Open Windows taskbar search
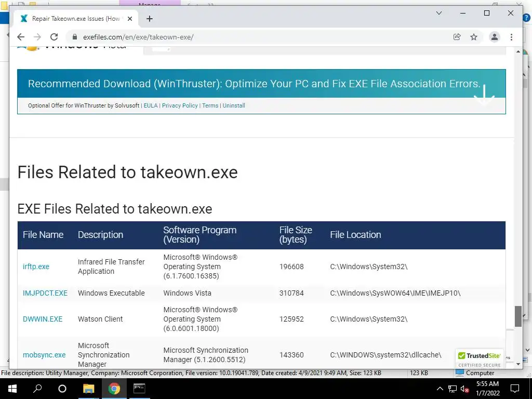532x399 pixels. click(37, 389)
